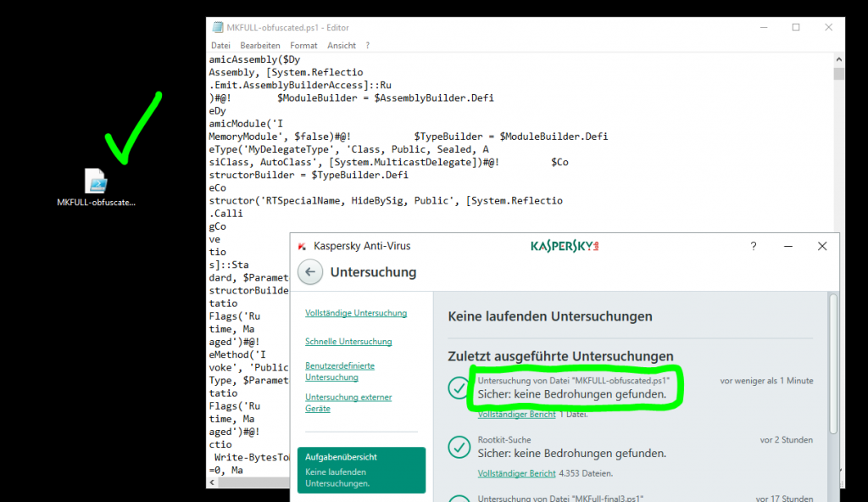Click the Editor line beginning 'eType('MyDelegateType''
Viewport: 868px width, 502px height.
[348, 149]
